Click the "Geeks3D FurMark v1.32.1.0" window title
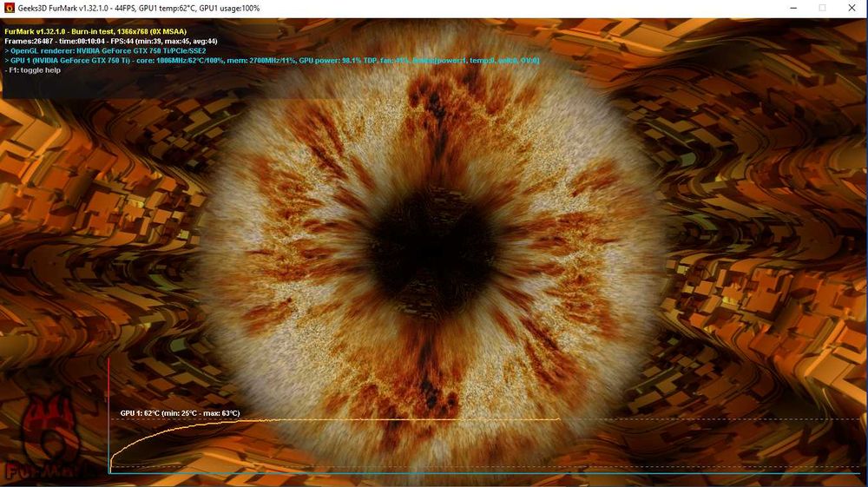The height and width of the screenshot is (487, 868). pyautogui.click(x=139, y=9)
